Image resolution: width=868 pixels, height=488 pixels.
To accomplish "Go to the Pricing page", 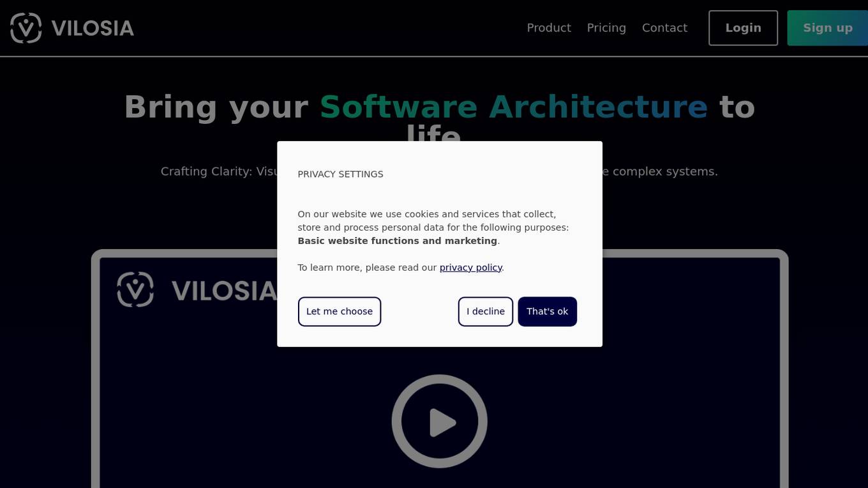I will point(606,28).
